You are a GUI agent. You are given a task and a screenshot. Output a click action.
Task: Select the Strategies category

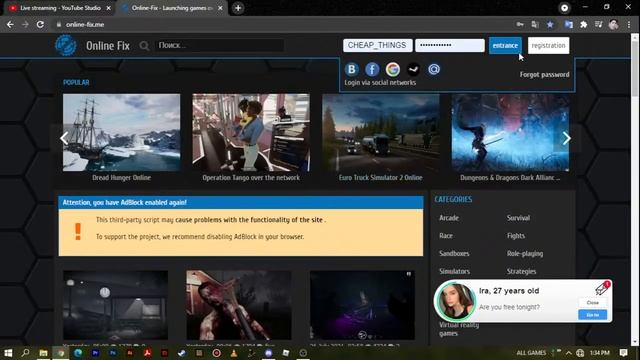click(x=522, y=271)
